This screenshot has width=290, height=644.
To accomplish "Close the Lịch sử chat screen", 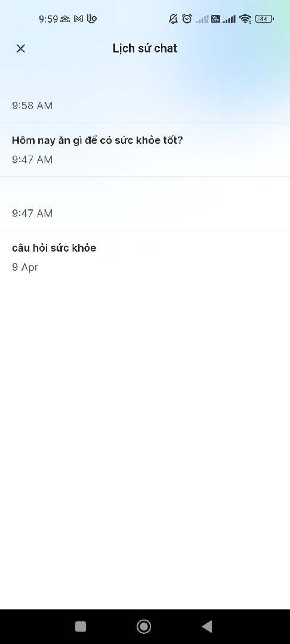I will (20, 48).
